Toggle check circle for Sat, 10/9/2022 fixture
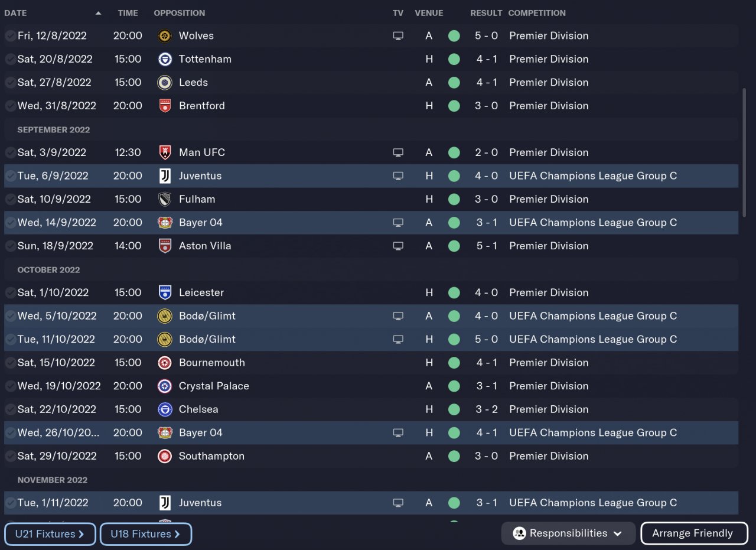 point(10,199)
